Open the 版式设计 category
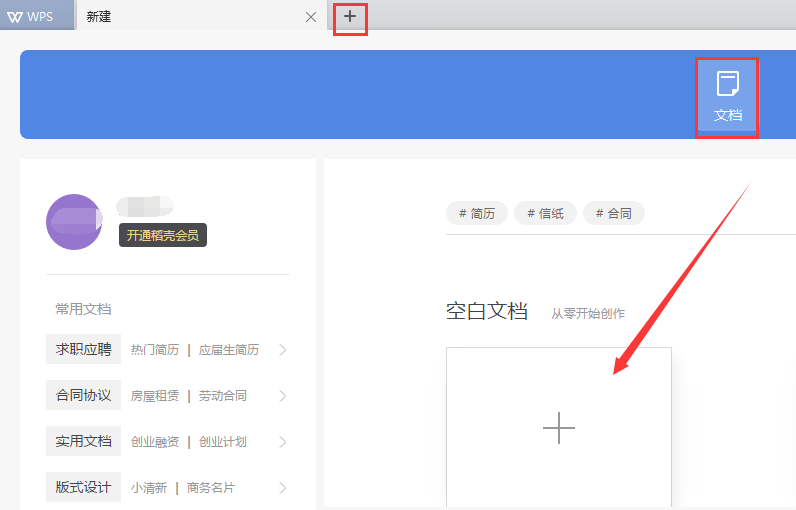This screenshot has width=796, height=510. coord(83,487)
